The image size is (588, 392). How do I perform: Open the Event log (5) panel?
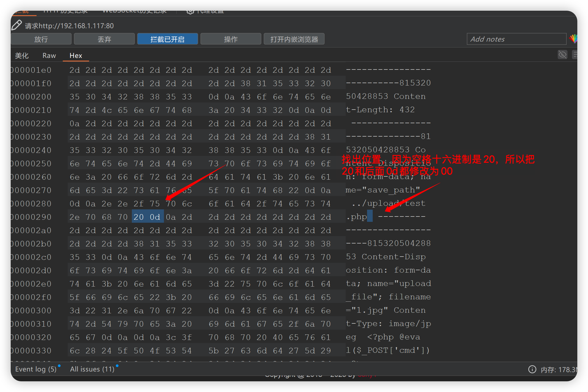[36, 369]
